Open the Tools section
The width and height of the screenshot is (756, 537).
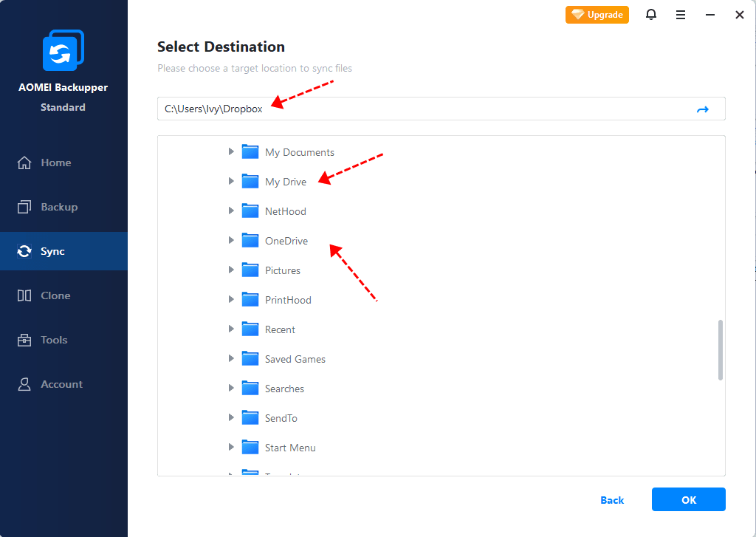pyautogui.click(x=54, y=340)
